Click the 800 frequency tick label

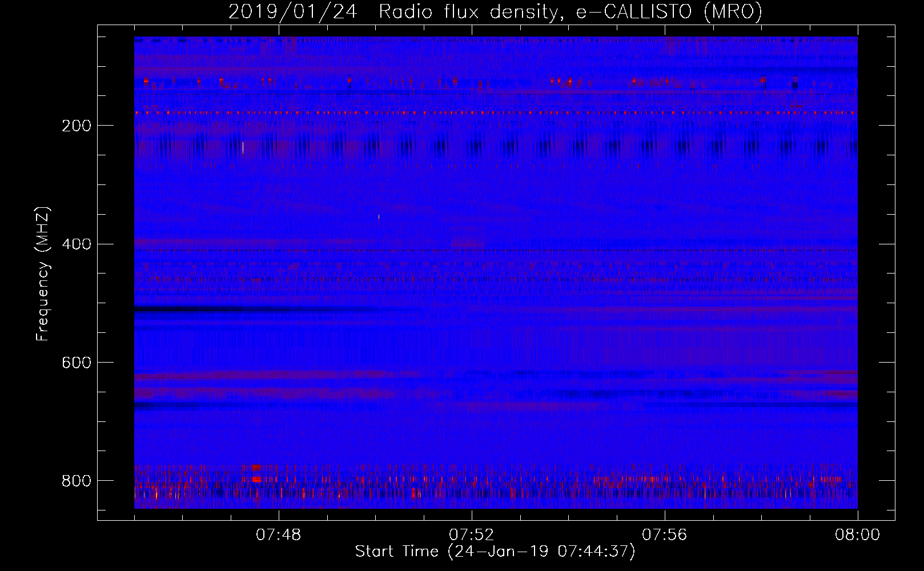click(x=76, y=481)
